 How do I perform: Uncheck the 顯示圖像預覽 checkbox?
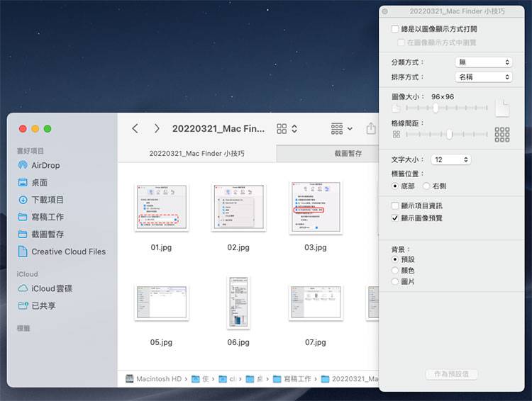pyautogui.click(x=395, y=218)
